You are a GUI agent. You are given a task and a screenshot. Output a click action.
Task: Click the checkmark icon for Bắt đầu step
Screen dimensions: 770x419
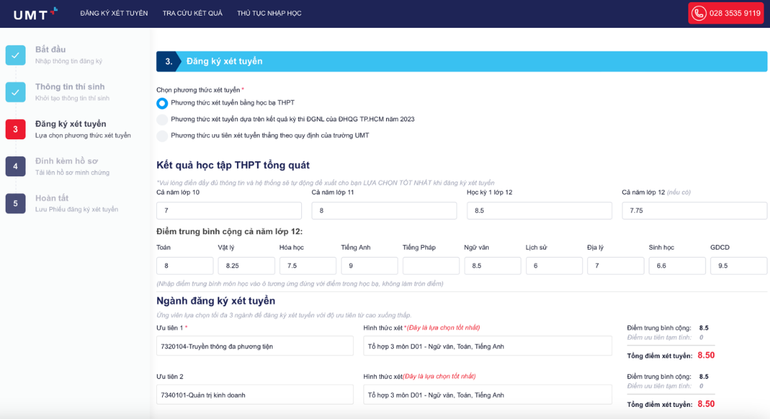pyautogui.click(x=15, y=55)
